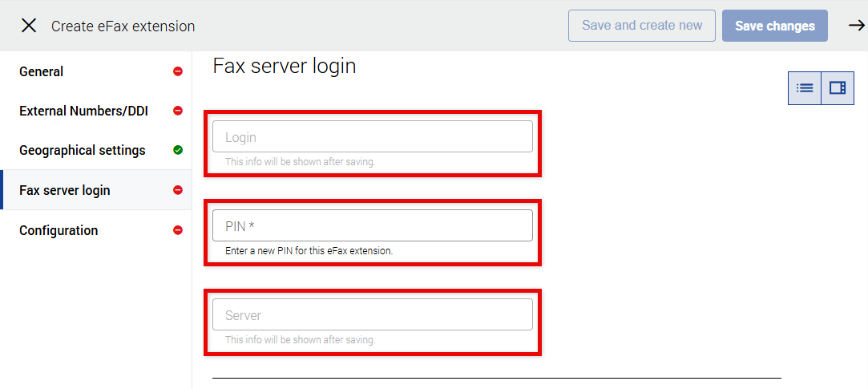Focus the PIN input field

372,226
